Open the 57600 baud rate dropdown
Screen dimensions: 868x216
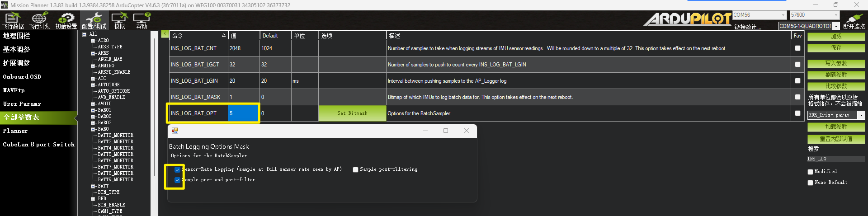click(x=836, y=15)
